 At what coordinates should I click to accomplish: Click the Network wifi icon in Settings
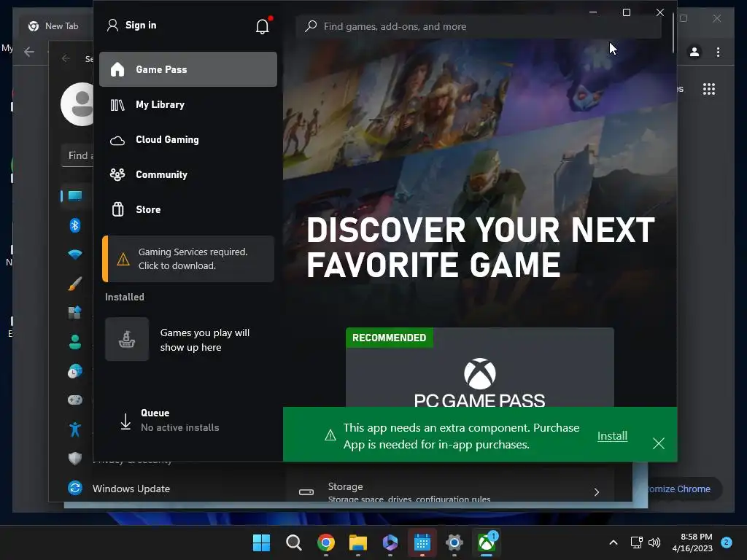tap(75, 254)
